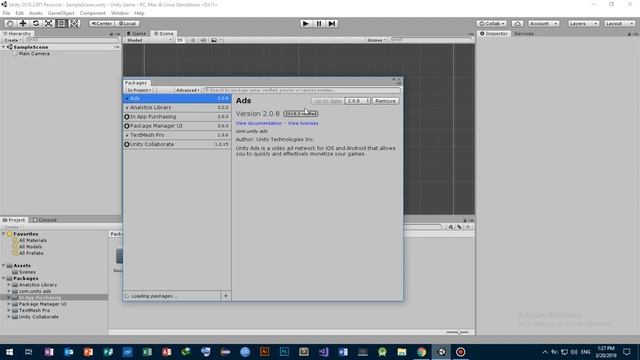Select the Rect transform tool
This screenshot has height=360, width=640.
[x=62, y=24]
